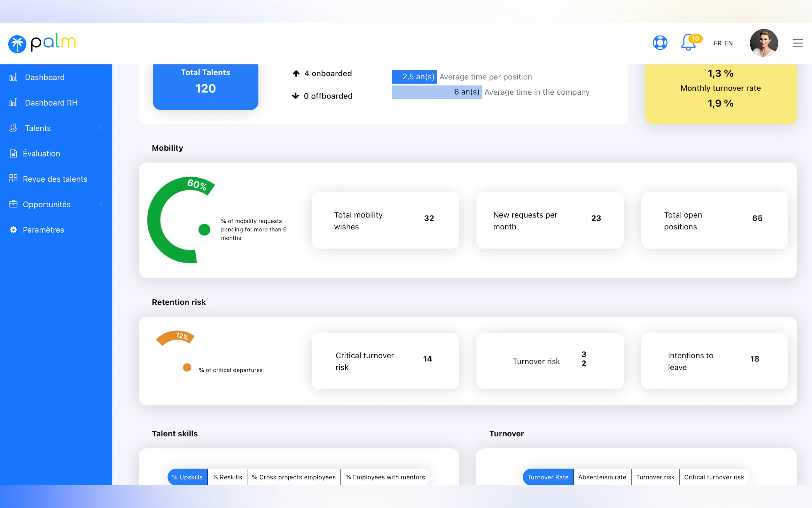Toggle orange critical departures legend dot

tap(187, 368)
